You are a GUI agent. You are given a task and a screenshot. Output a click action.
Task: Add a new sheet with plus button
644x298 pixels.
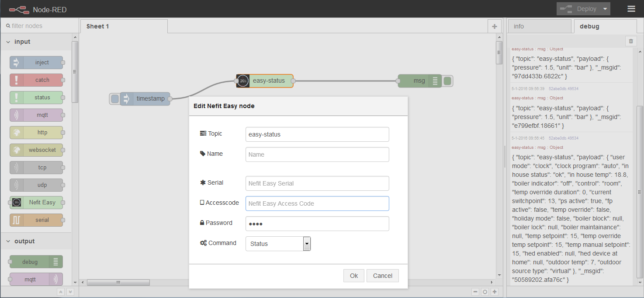[x=494, y=26]
